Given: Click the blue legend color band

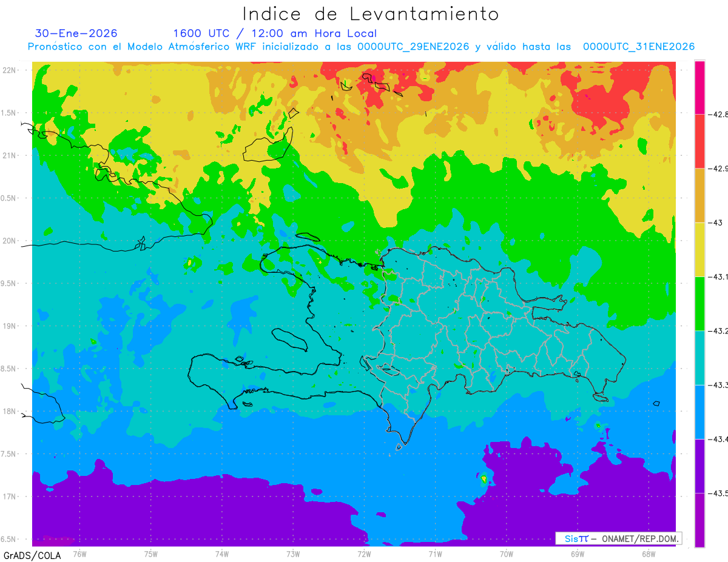Looking at the screenshot, I should pos(700,412).
